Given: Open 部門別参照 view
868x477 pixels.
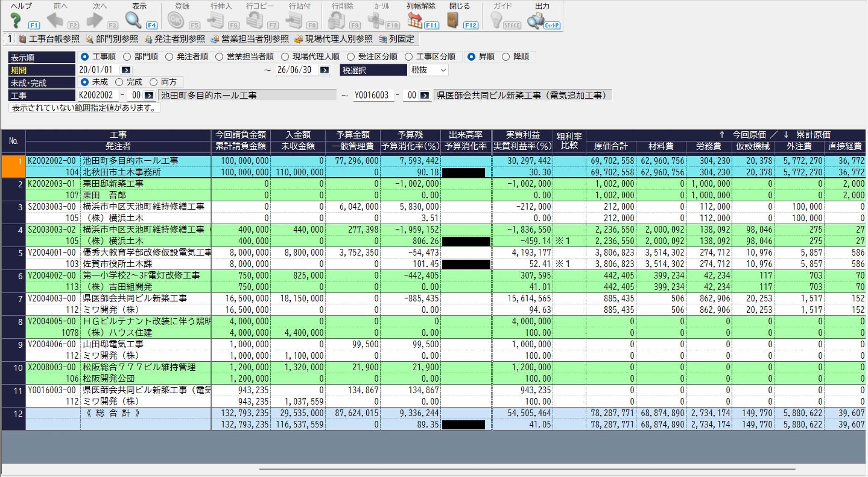Looking at the screenshot, I should pyautogui.click(x=112, y=39).
